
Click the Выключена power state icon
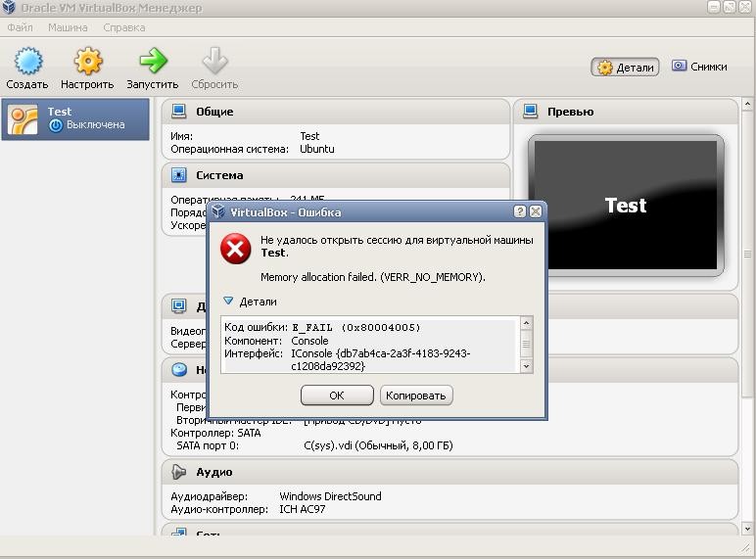click(x=56, y=125)
